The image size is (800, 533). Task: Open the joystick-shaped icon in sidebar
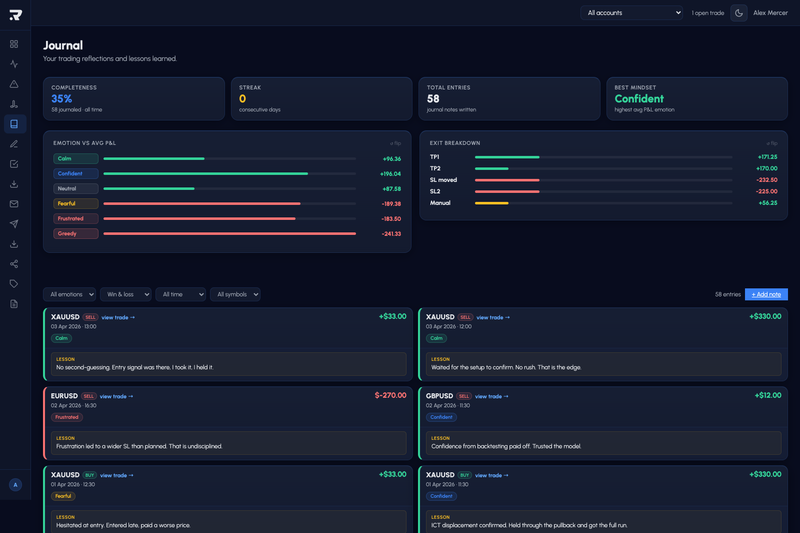pyautogui.click(x=14, y=104)
